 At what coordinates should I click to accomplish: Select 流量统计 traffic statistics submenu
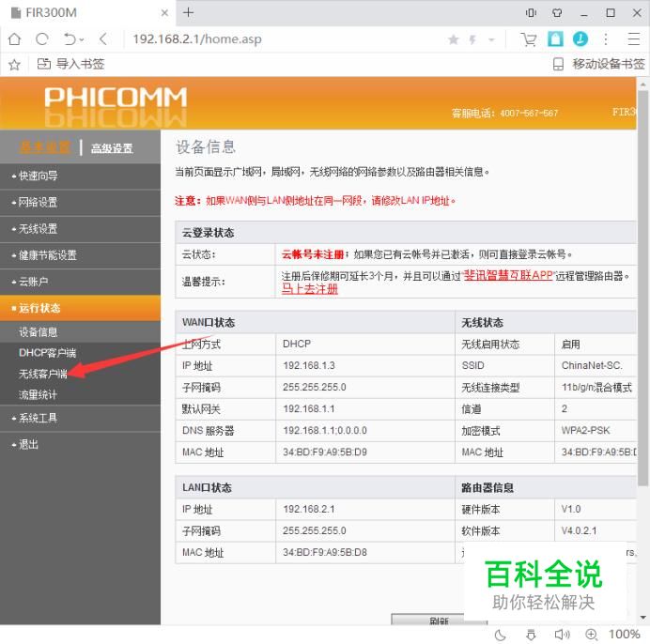click(x=38, y=395)
